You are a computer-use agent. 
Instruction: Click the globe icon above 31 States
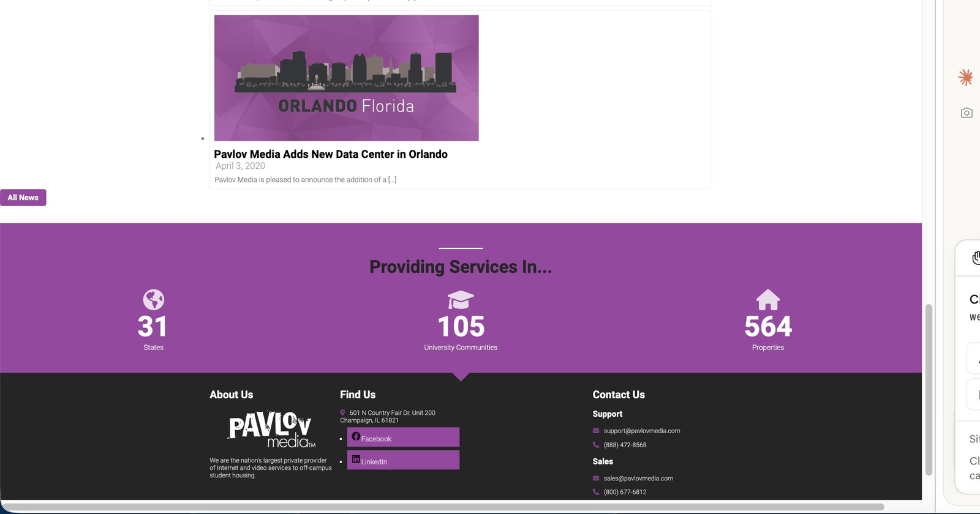coord(154,300)
